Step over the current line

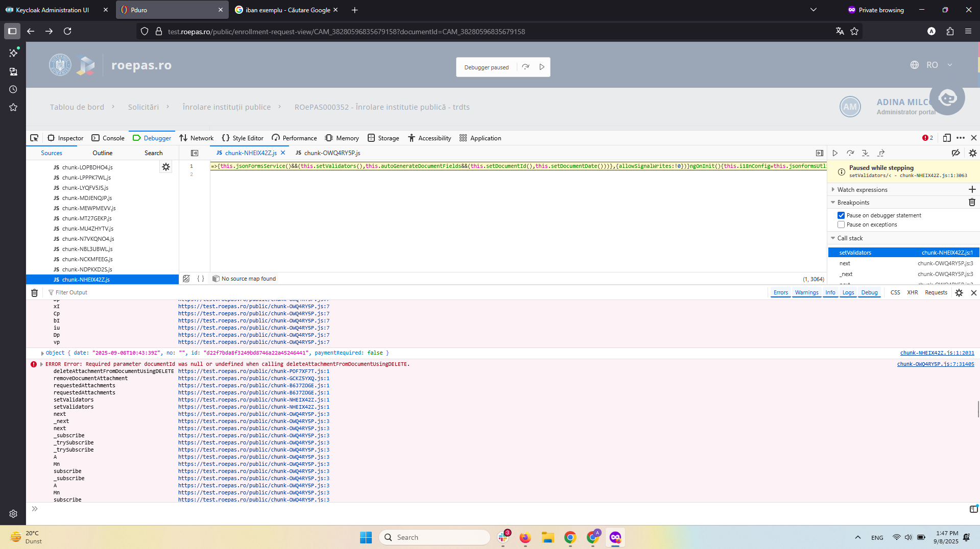(851, 153)
